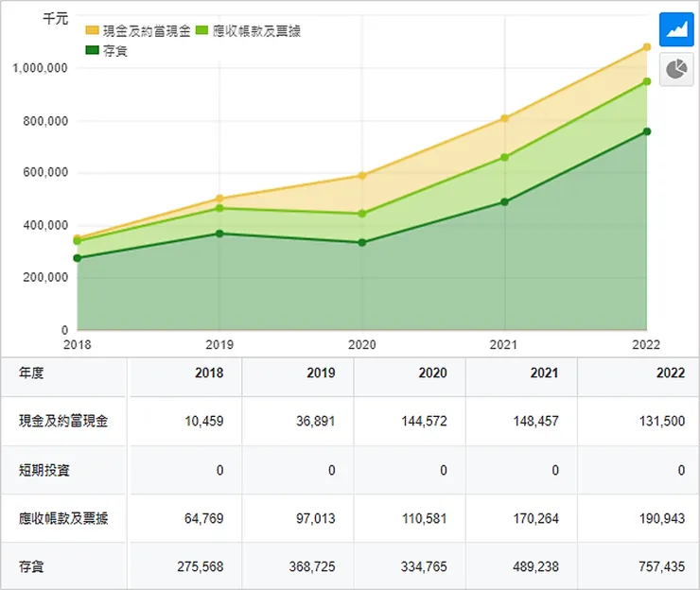
Task: Click the receivables value 97,013
Action: (316, 518)
